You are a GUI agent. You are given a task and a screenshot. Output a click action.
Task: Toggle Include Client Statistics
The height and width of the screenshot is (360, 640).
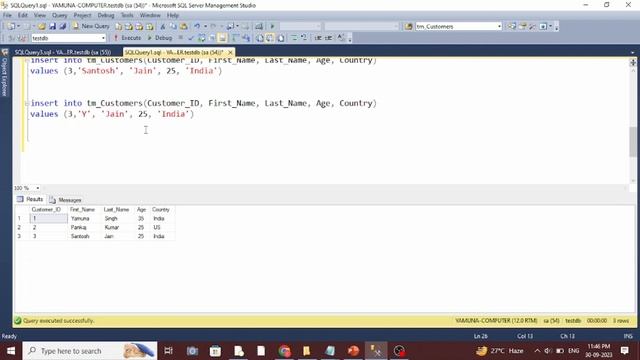point(246,38)
